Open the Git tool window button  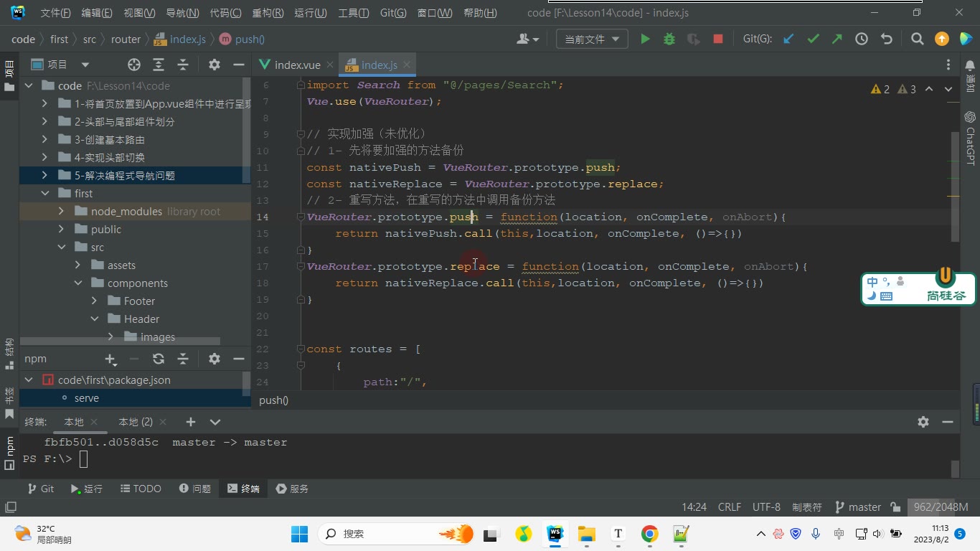[40, 489]
